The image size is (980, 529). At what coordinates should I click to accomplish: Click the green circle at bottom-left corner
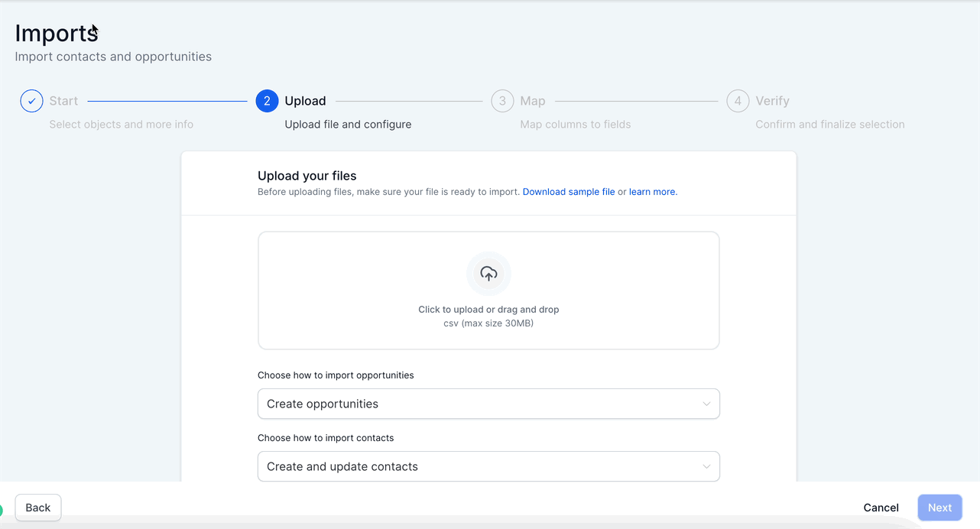coord(2,511)
